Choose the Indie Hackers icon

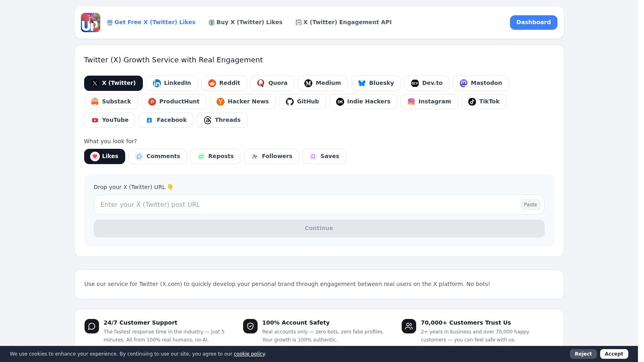click(x=340, y=102)
